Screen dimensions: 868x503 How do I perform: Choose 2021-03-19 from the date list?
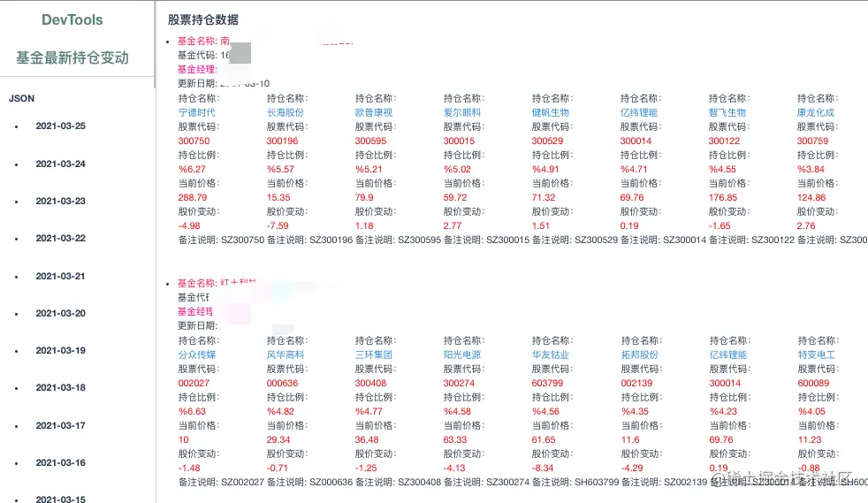coord(61,350)
